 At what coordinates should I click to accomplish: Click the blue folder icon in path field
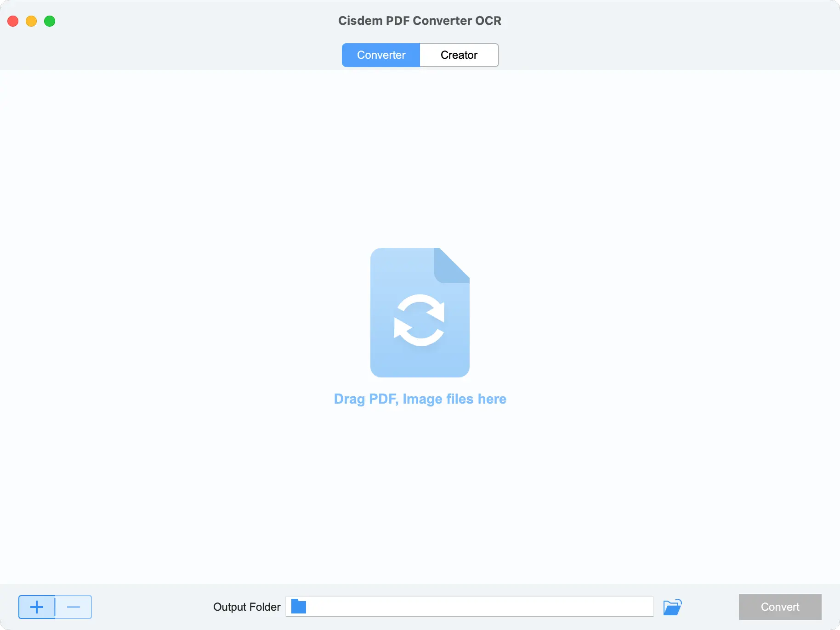[x=299, y=607]
